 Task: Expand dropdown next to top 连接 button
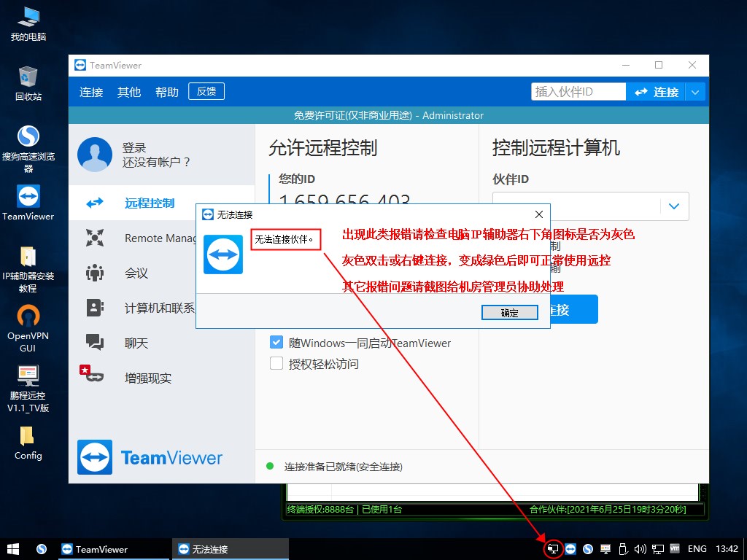695,93
